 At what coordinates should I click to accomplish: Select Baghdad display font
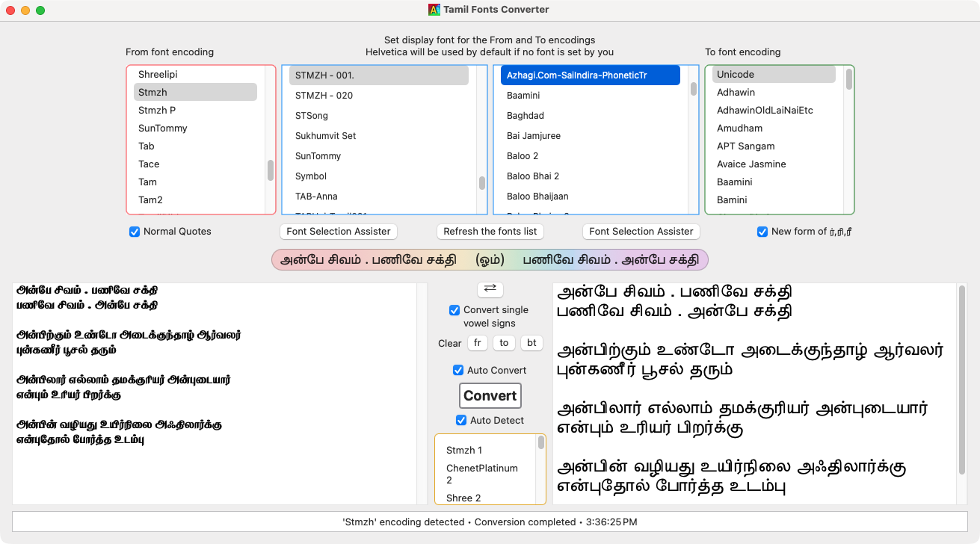591,116
